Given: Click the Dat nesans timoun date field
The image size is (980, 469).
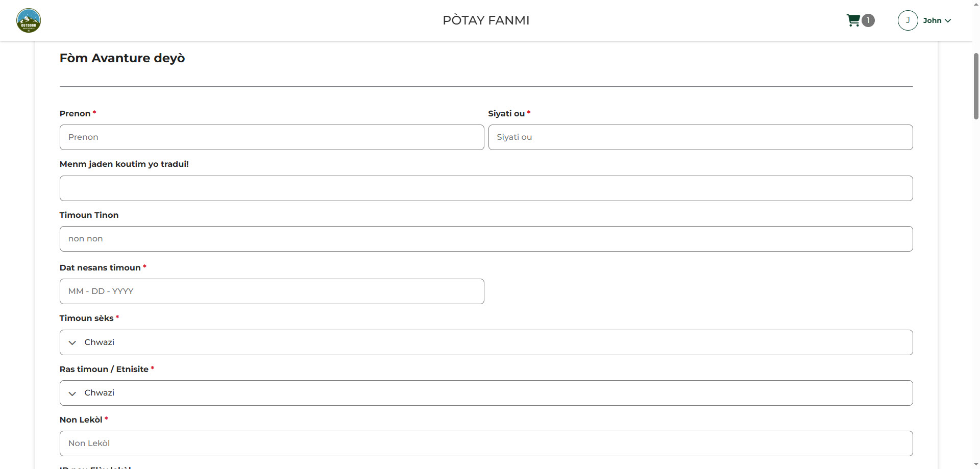Looking at the screenshot, I should point(272,291).
